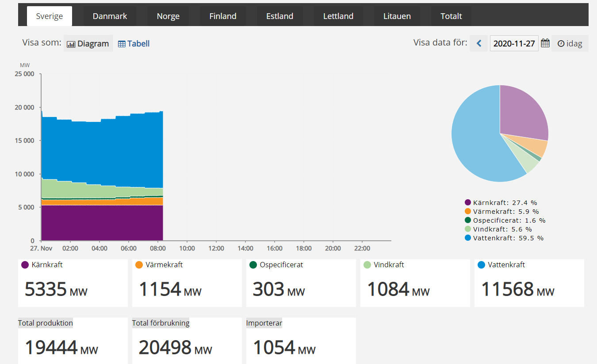Open the Estland tab

click(279, 16)
